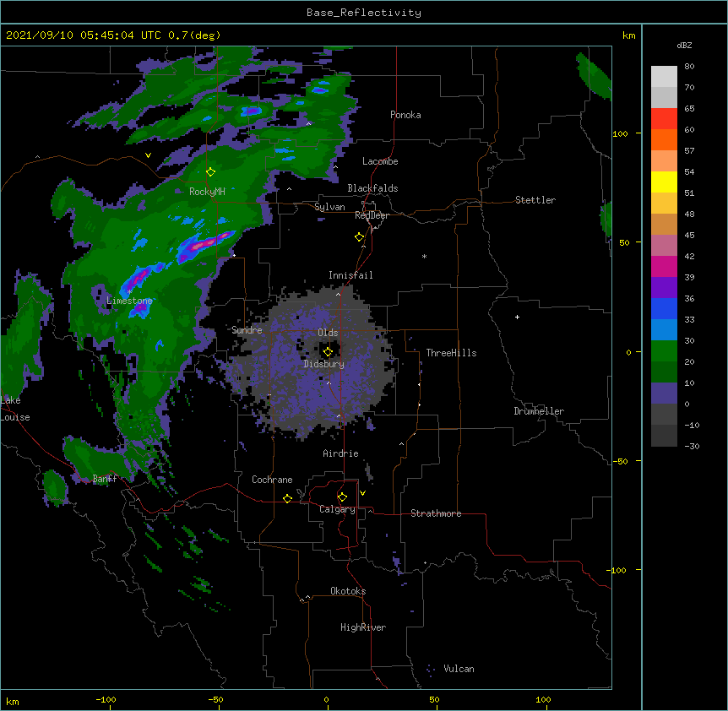The width and height of the screenshot is (728, 711).
Task: Pick the red 65 dBZ legend swatch
Action: (664, 118)
